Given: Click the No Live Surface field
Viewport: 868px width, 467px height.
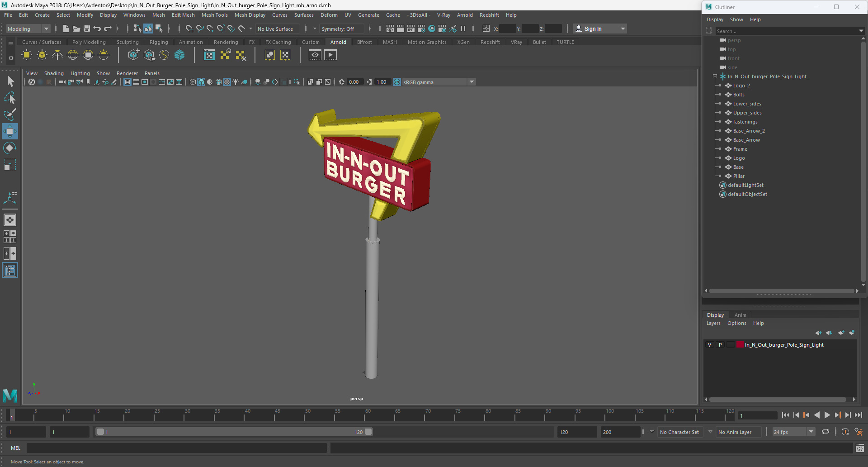Looking at the screenshot, I should point(278,29).
